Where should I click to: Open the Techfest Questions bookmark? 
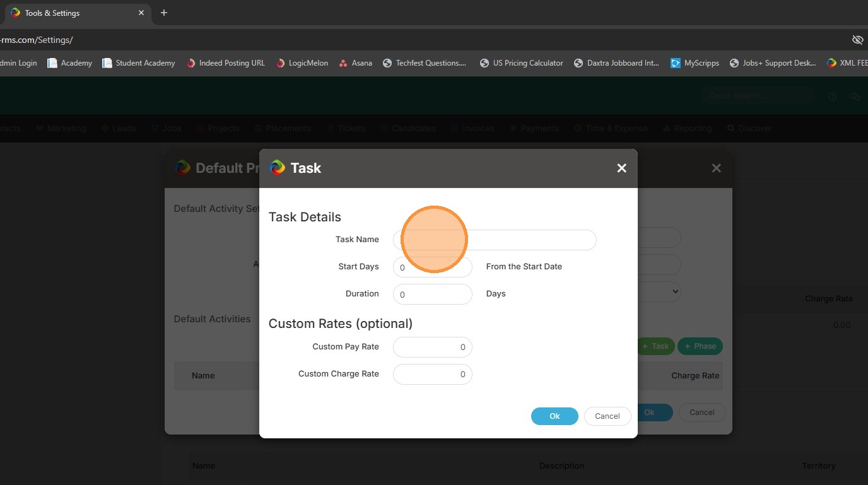pos(425,63)
